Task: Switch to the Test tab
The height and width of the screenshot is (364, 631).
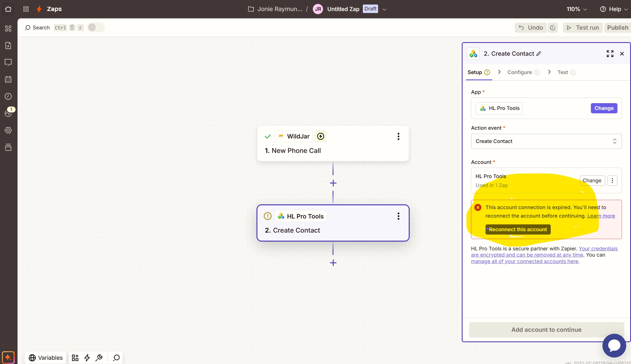Action: (566, 72)
